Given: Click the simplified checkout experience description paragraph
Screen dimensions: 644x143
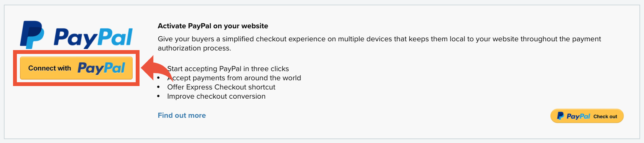Looking at the screenshot, I should [379, 44].
